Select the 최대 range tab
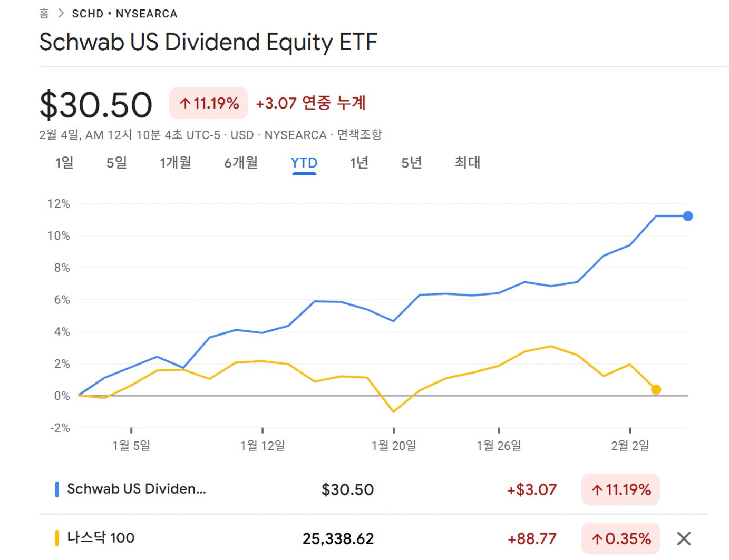Viewport: 729px width, 560px height. click(x=468, y=163)
